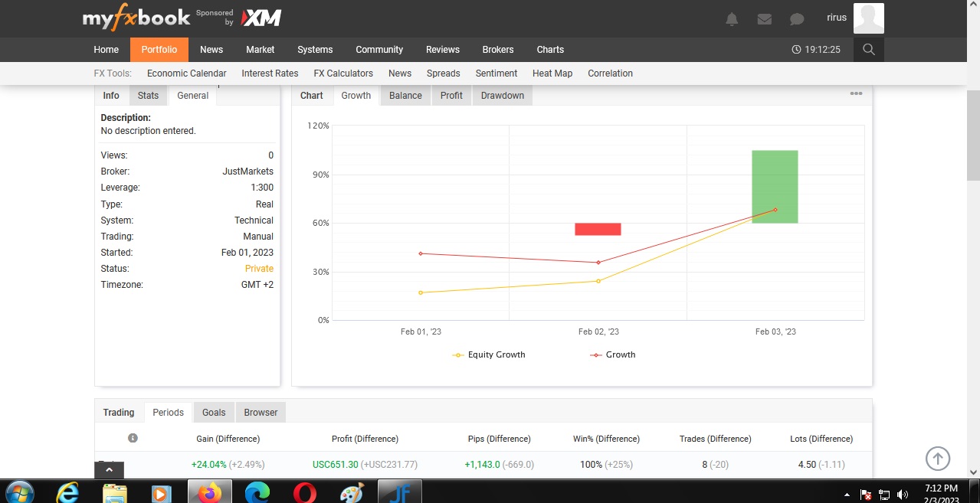
Task: Select the Trading tab
Action: tap(119, 412)
